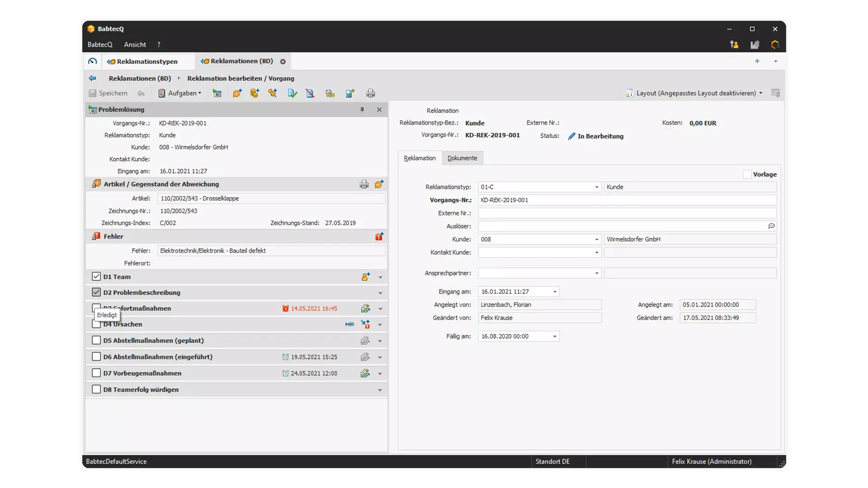Viewport: 868px width, 488px height.
Task: Open the Ansicht menu
Action: (135, 44)
